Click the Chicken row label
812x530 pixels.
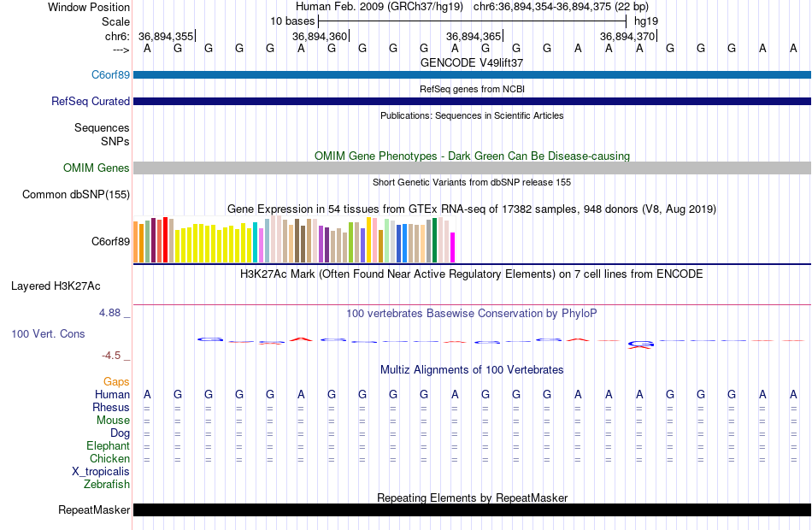pos(109,458)
